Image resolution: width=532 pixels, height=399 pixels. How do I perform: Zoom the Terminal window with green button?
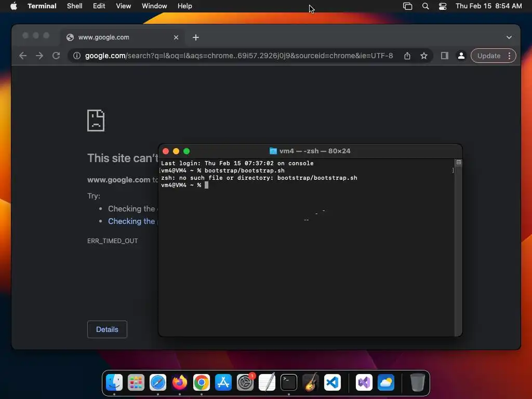[187, 151]
